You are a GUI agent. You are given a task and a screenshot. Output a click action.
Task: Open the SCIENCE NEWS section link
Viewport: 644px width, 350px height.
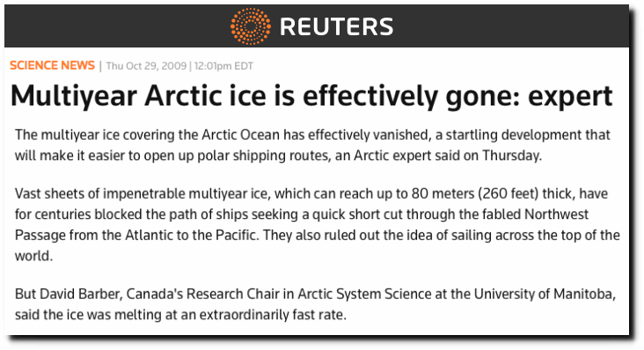tap(52, 66)
